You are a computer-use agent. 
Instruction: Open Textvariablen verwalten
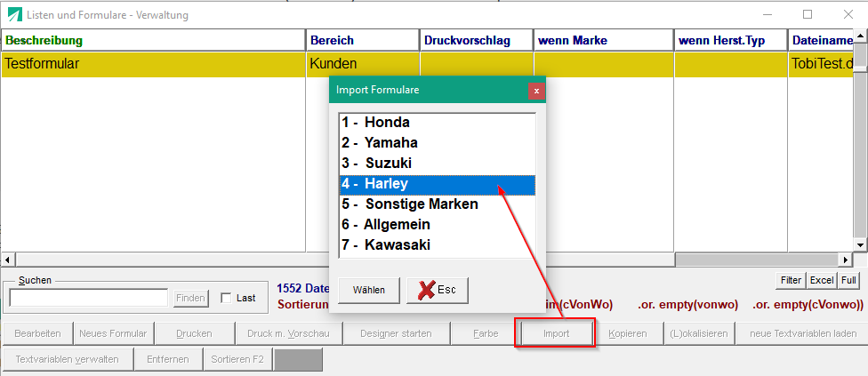click(x=68, y=359)
